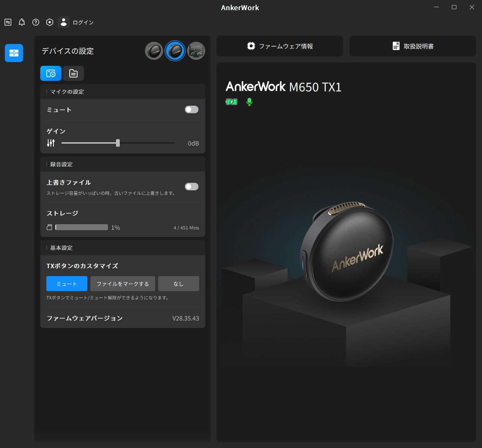
Task: Minimize the AnkerWork window
Action: point(436,7)
